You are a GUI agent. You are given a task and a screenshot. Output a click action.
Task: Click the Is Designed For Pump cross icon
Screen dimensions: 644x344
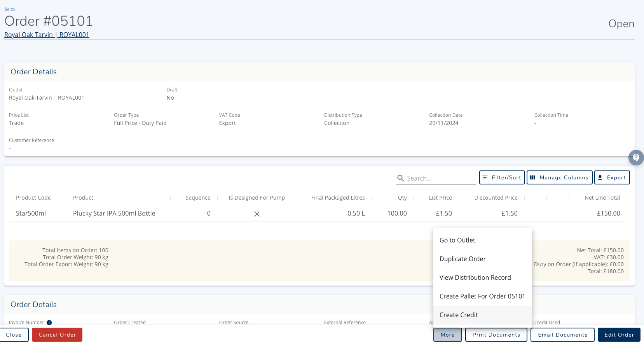click(257, 214)
